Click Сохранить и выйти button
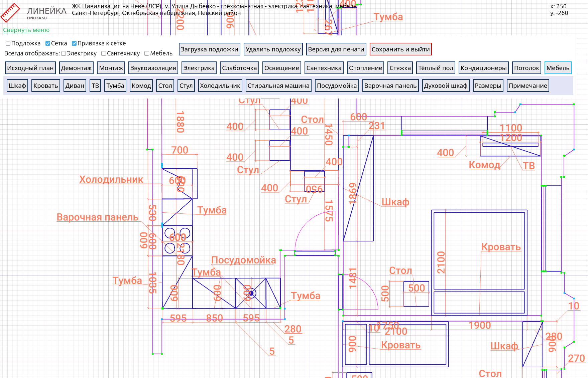The image size is (588, 378). 400,49
